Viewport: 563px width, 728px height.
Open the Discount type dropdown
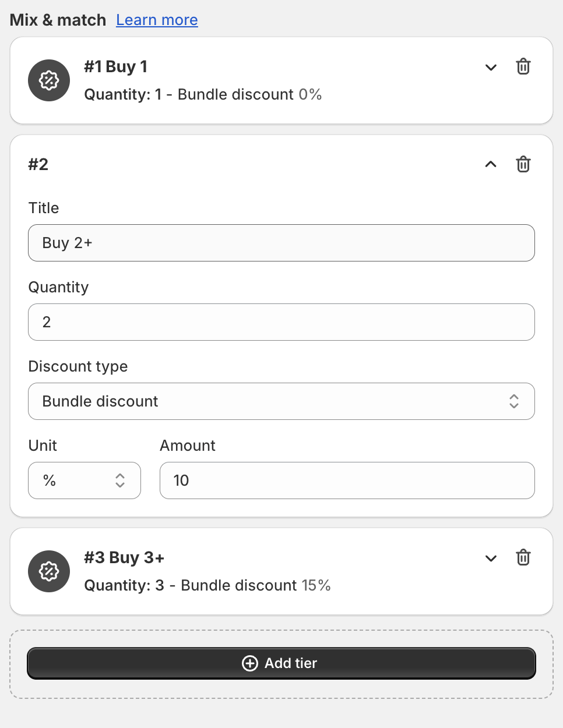[281, 401]
